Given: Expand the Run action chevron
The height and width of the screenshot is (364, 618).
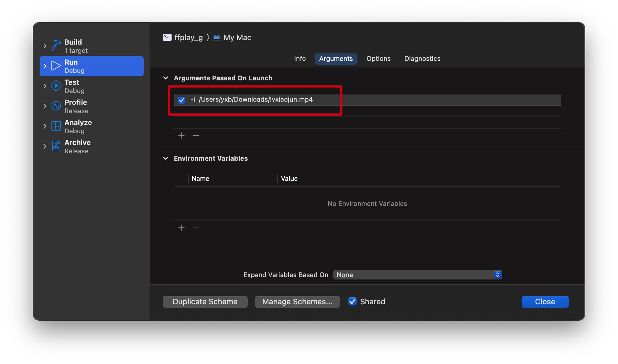Looking at the screenshot, I should point(45,66).
